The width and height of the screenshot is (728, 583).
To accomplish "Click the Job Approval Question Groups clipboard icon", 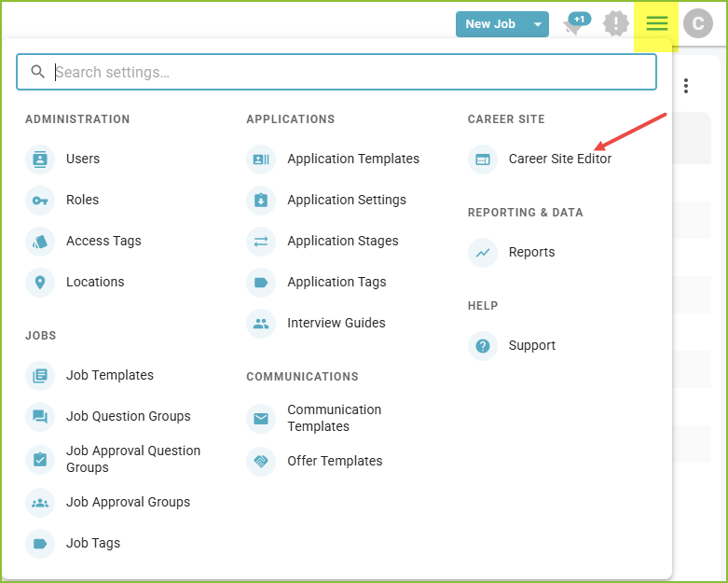I will tap(40, 460).
